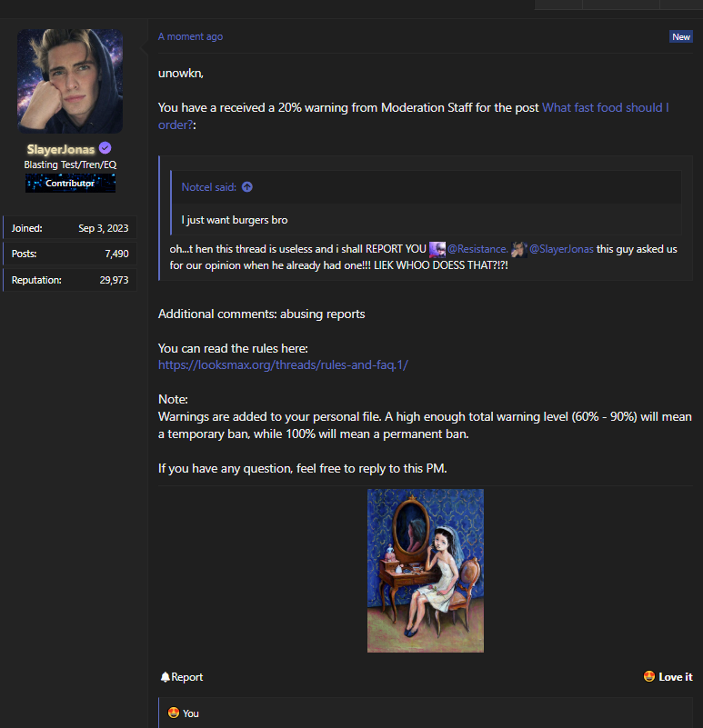
Task: Click the @Resistance. mention link
Action: click(477, 249)
